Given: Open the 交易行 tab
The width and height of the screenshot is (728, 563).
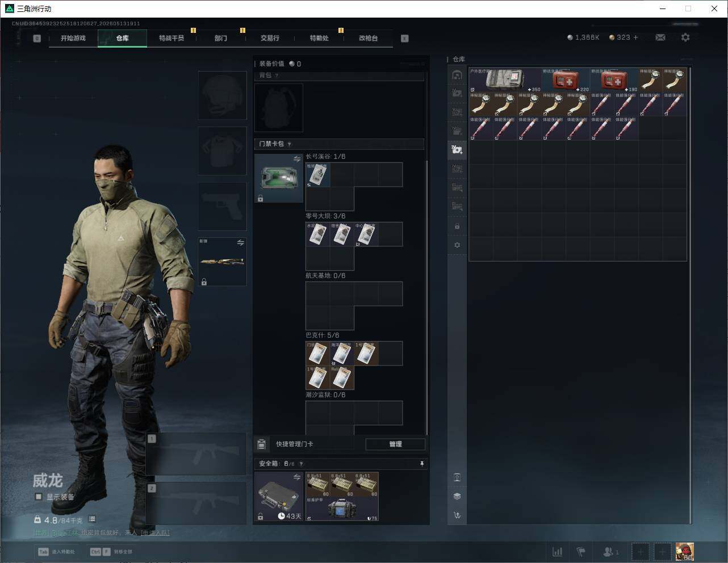Looking at the screenshot, I should 270,38.
